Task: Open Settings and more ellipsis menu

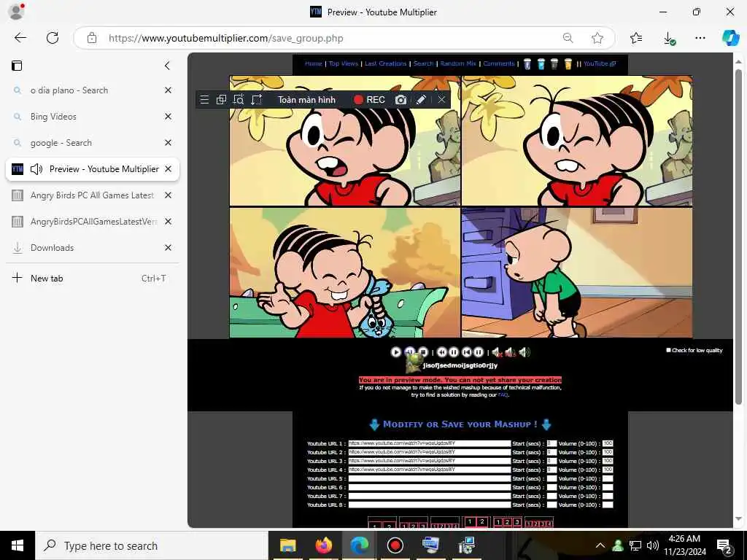Action: click(x=700, y=38)
